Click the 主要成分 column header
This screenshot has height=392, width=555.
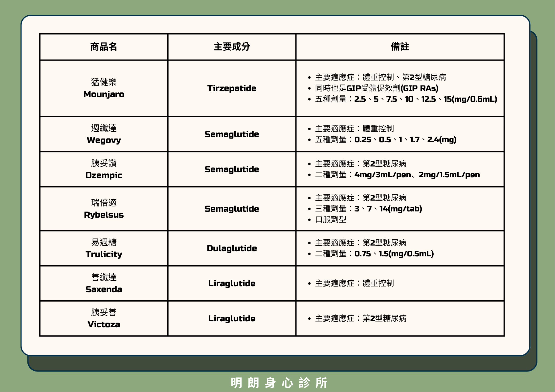click(x=232, y=47)
